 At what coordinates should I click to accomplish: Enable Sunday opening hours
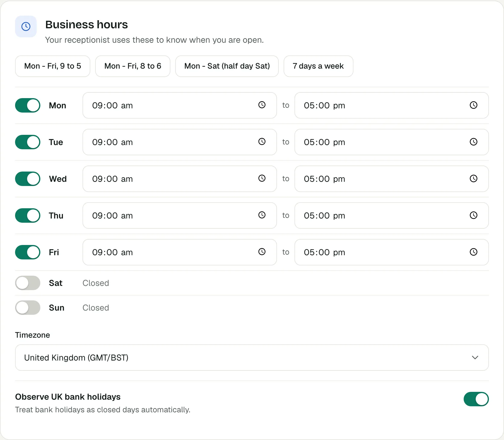coord(28,308)
